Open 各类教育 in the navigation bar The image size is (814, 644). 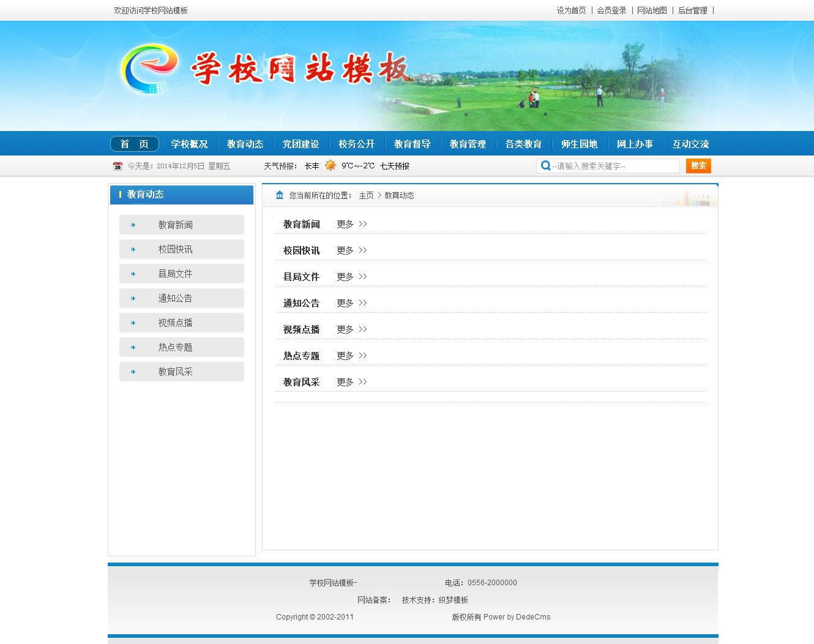tap(523, 144)
